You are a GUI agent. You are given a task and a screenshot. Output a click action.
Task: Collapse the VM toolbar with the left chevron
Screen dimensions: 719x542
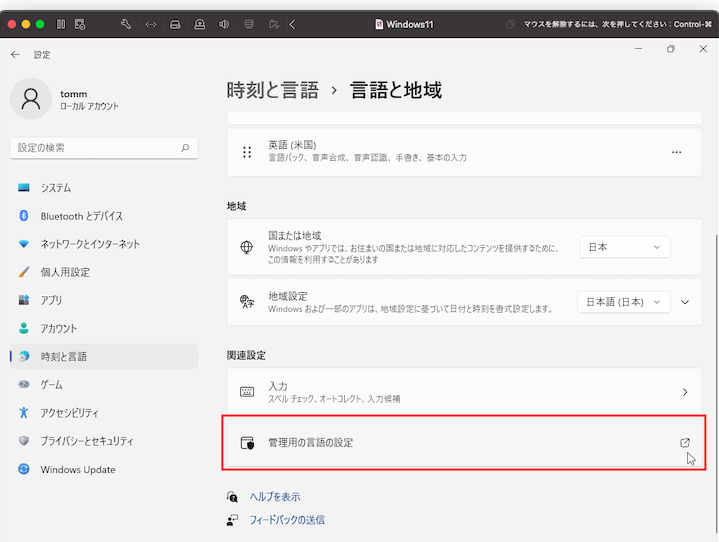coord(293,24)
